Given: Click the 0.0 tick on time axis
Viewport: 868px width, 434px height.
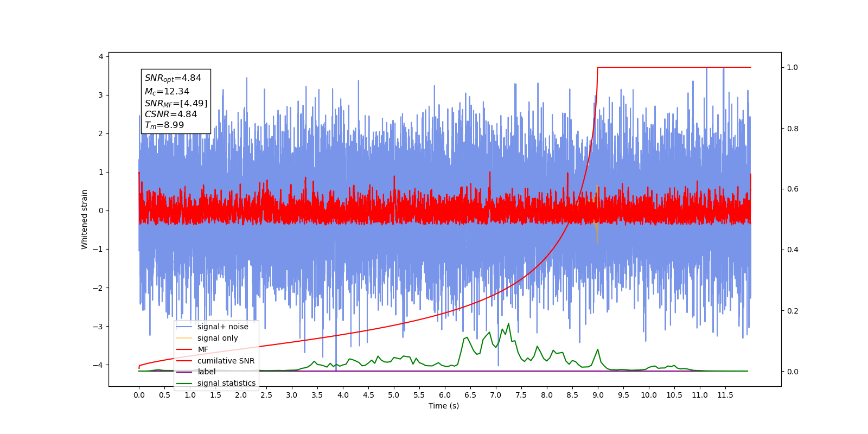Looking at the screenshot, I should [139, 395].
